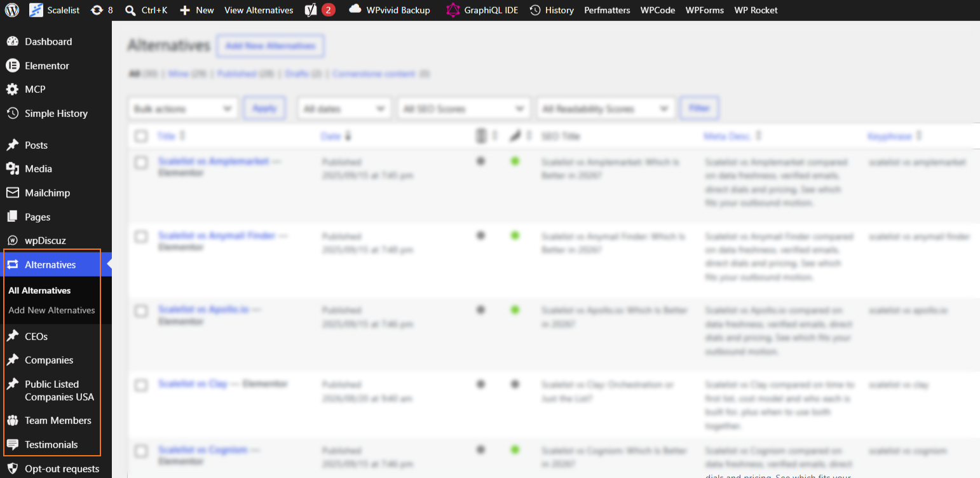Launch GraphiQL IDE from admin bar
Image resolution: width=980 pixels, height=478 pixels.
482,10
